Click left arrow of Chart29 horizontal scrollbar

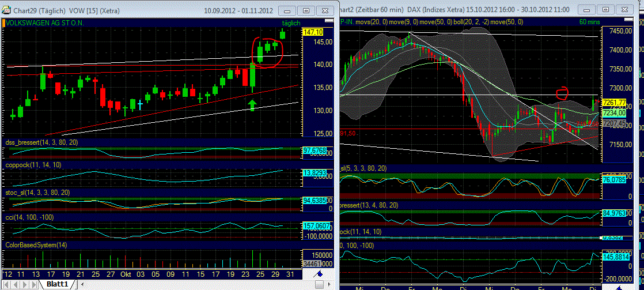click(82, 284)
